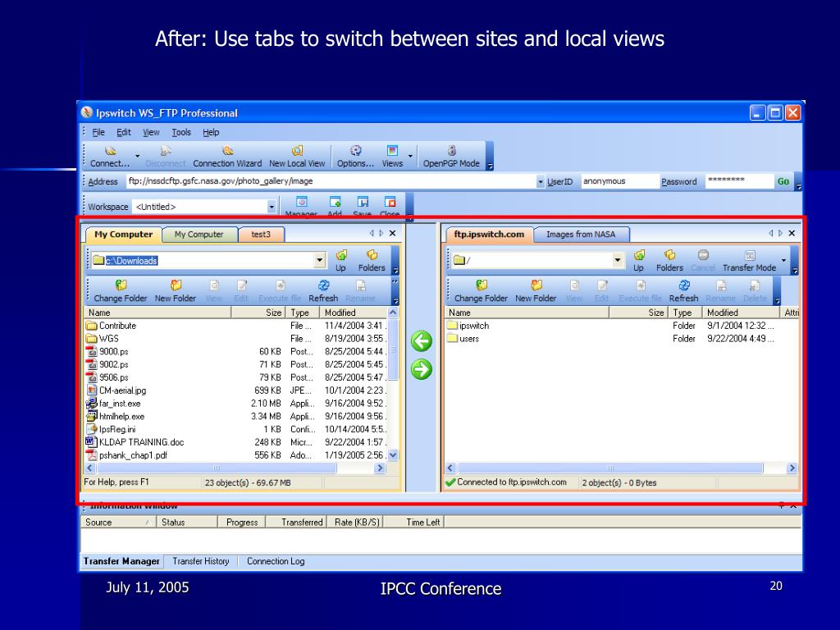The width and height of the screenshot is (840, 630).
Task: Open the Edit menu
Action: point(124,132)
